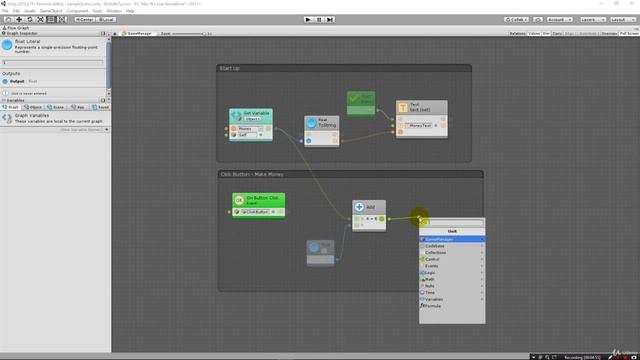This screenshot has height=360, width=640.
Task: Toggle the Local handle rotation button
Action: pyautogui.click(x=106, y=20)
